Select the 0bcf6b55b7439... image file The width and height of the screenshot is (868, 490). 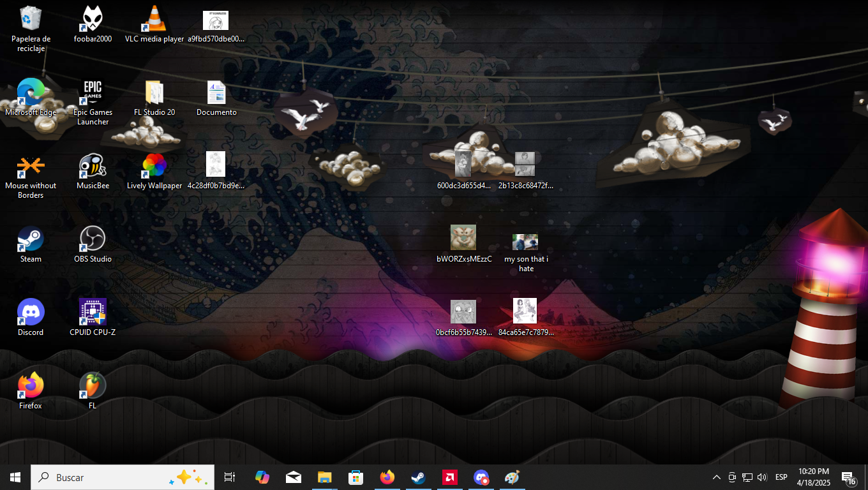[463, 318]
